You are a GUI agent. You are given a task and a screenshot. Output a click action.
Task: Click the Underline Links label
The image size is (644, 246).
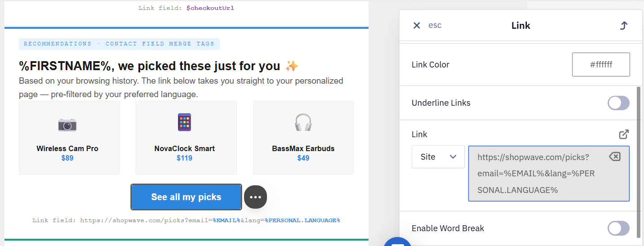441,103
